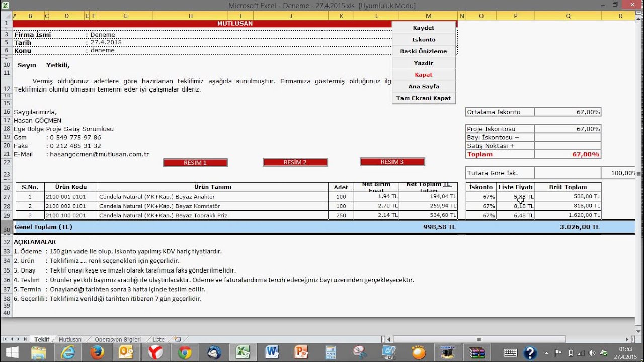Click the gross total 3.026,00 TL

click(580, 227)
